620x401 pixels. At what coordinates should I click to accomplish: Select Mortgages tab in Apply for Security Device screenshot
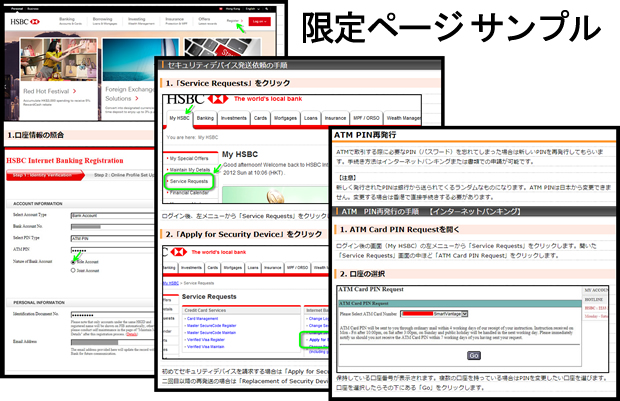coord(232,268)
